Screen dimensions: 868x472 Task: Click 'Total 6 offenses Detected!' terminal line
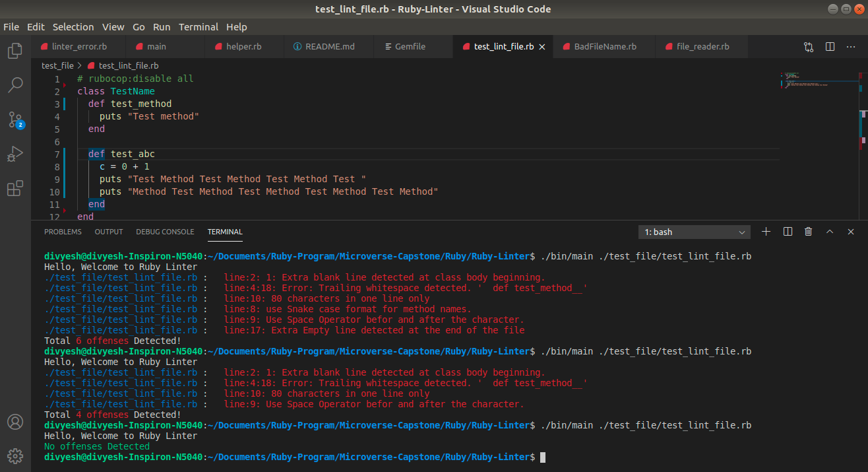tap(112, 341)
